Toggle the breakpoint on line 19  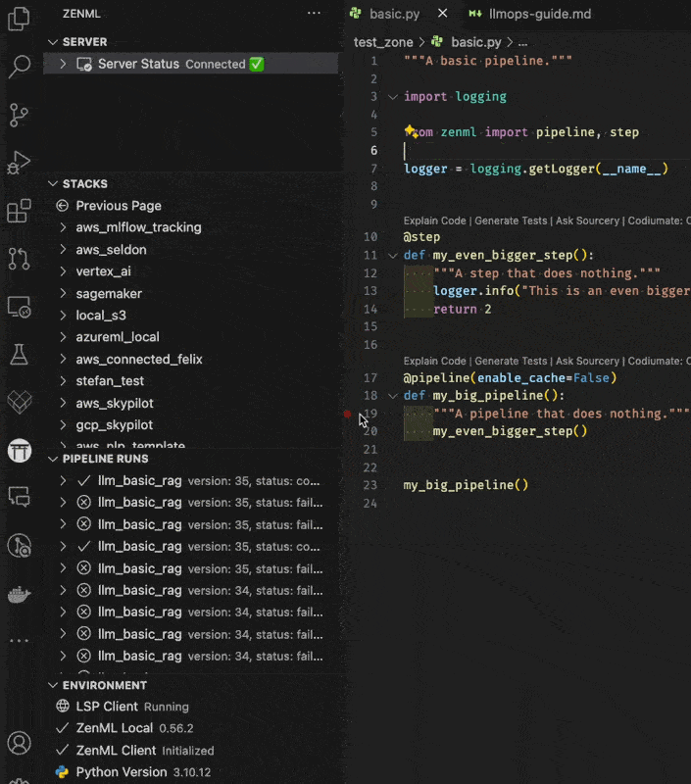[x=348, y=414]
